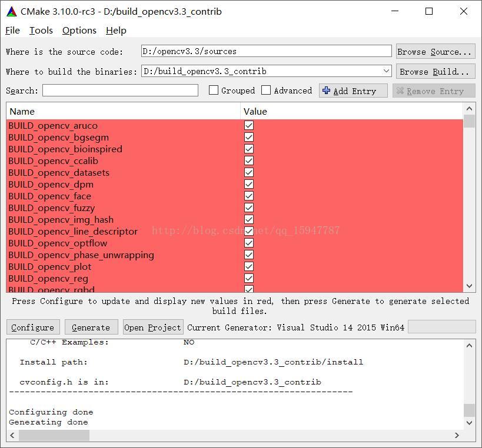Click the Value column header
This screenshot has height=448, width=482.
coord(351,111)
